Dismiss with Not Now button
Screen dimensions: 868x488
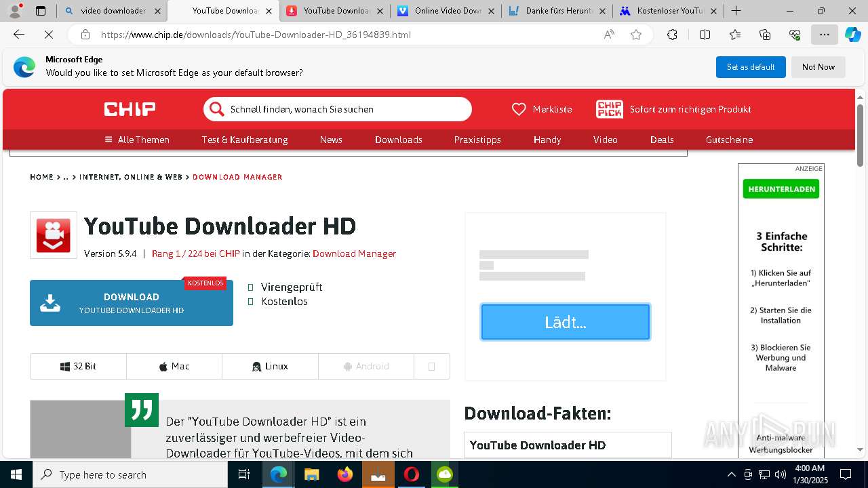click(818, 67)
